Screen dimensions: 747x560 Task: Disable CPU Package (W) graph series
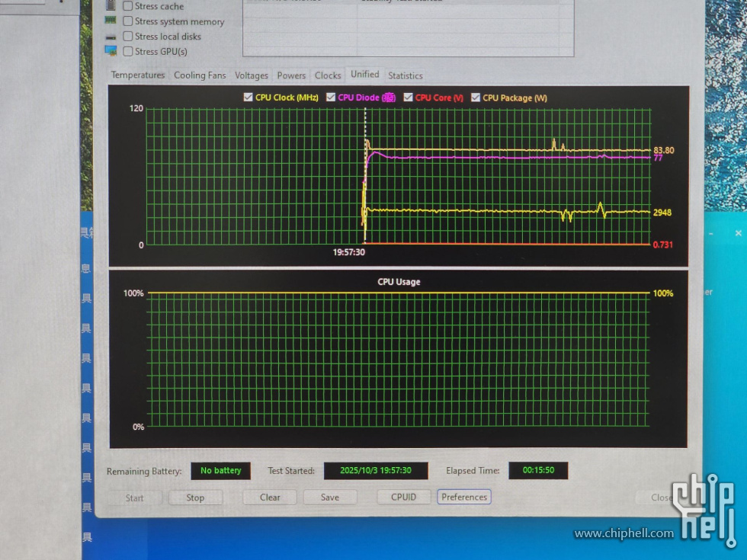click(476, 98)
